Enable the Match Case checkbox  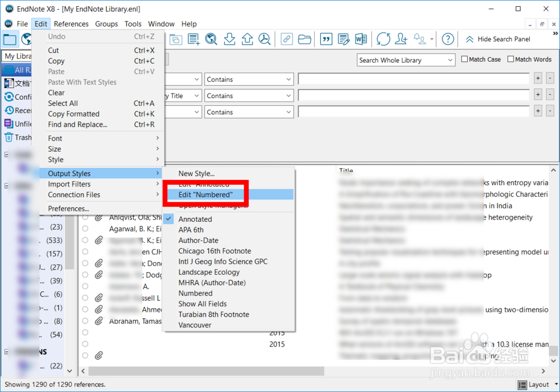pos(464,59)
